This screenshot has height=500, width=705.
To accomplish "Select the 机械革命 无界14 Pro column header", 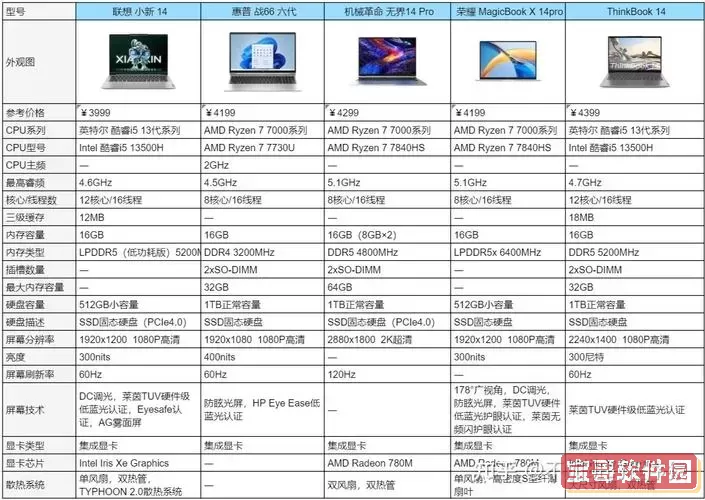I will (388, 12).
